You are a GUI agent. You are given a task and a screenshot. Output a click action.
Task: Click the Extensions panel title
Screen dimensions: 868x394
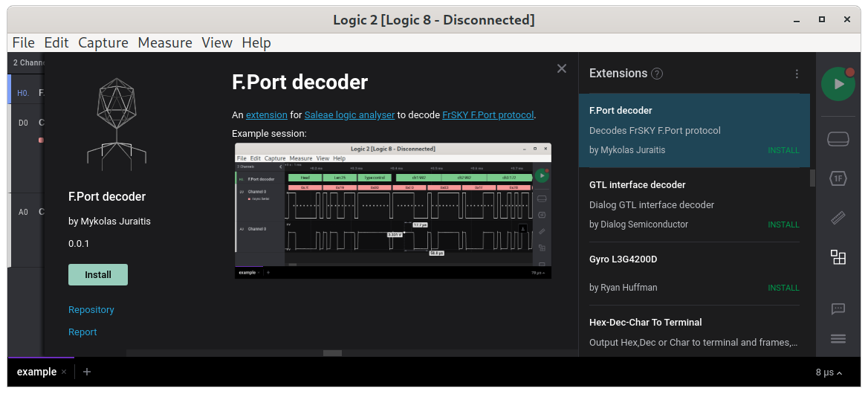click(618, 73)
